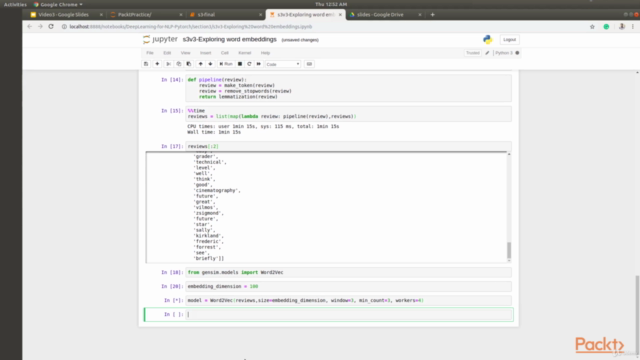This screenshot has width=640, height=360.
Task: Open the Kernel menu
Action: pos(244,53)
